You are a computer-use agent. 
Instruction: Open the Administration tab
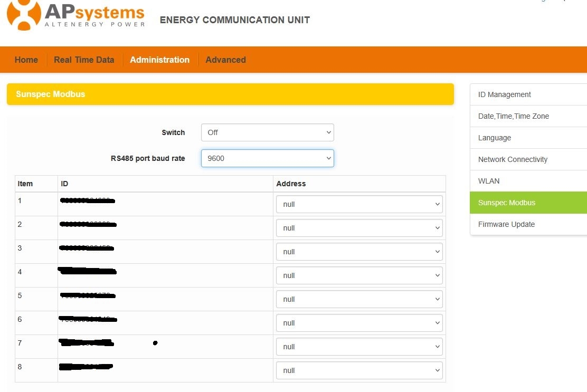coord(159,60)
